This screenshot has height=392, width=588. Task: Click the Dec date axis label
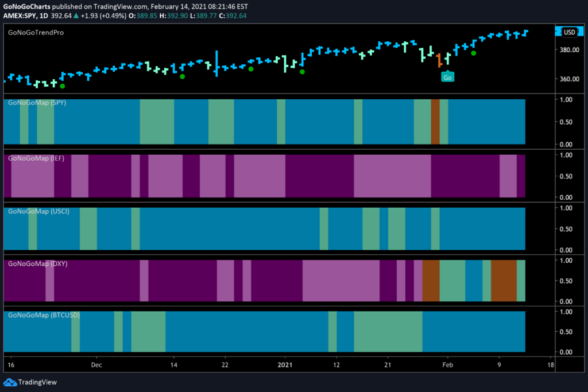tap(96, 365)
